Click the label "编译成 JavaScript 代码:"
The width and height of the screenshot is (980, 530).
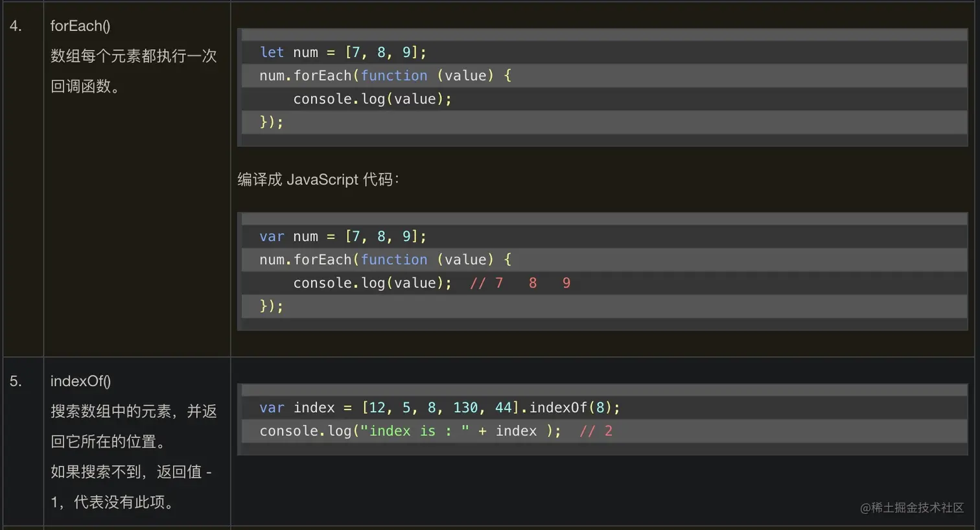pos(318,179)
